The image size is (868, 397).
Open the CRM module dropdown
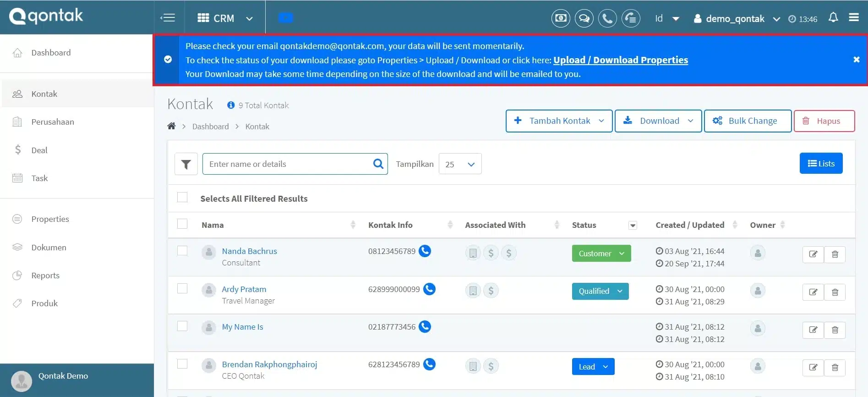[x=225, y=18]
